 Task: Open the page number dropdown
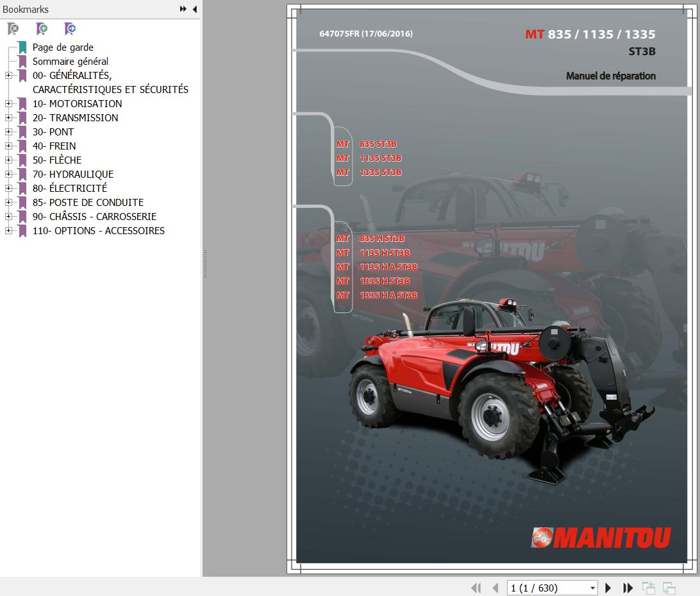pos(592,588)
